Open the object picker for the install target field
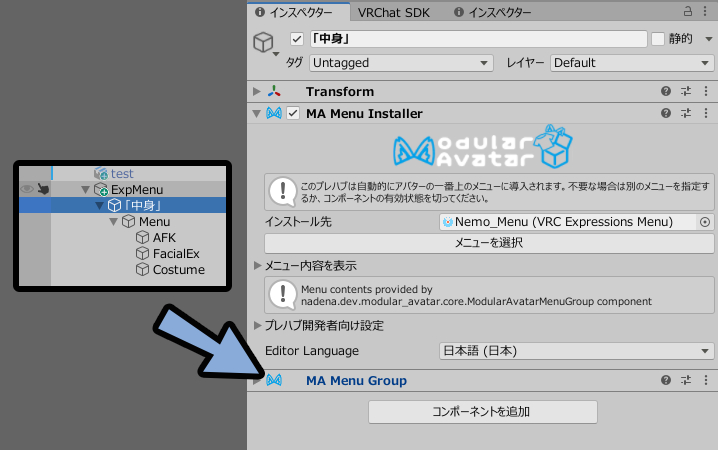 (705, 222)
